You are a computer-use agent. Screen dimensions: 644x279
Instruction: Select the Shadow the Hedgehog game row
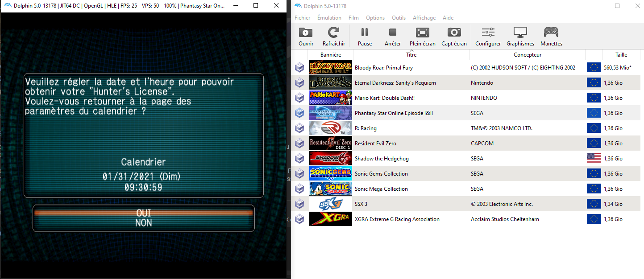[382, 159]
